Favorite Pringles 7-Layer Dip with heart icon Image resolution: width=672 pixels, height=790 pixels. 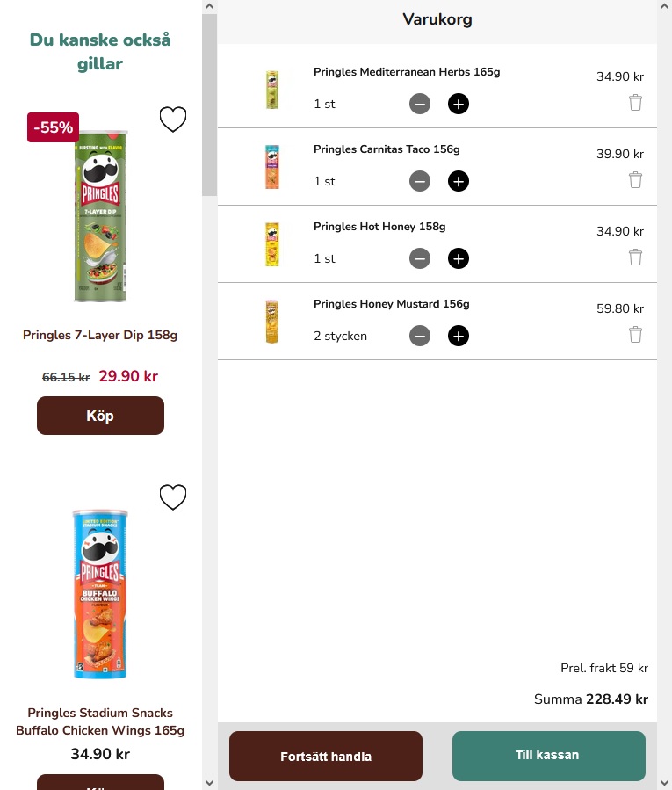(x=173, y=120)
